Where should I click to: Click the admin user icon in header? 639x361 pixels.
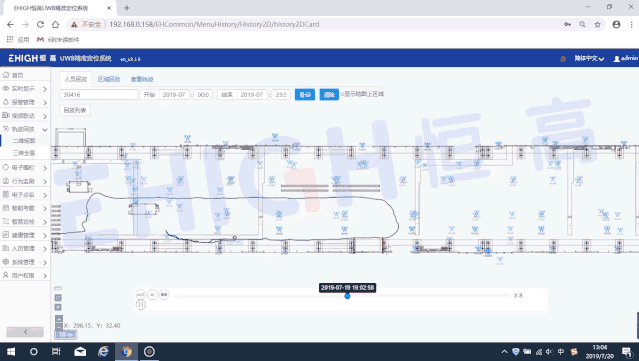coord(617,59)
